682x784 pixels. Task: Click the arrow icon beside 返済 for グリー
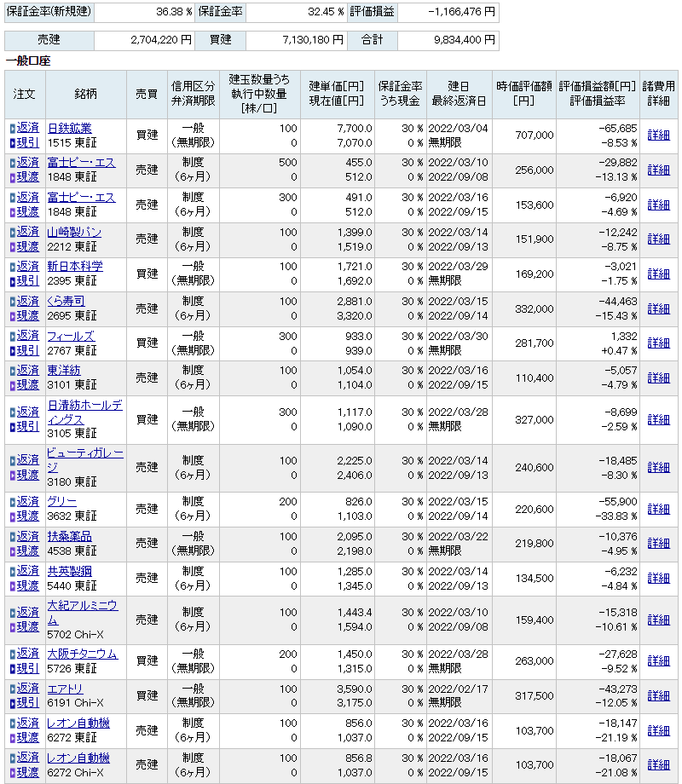point(12,501)
